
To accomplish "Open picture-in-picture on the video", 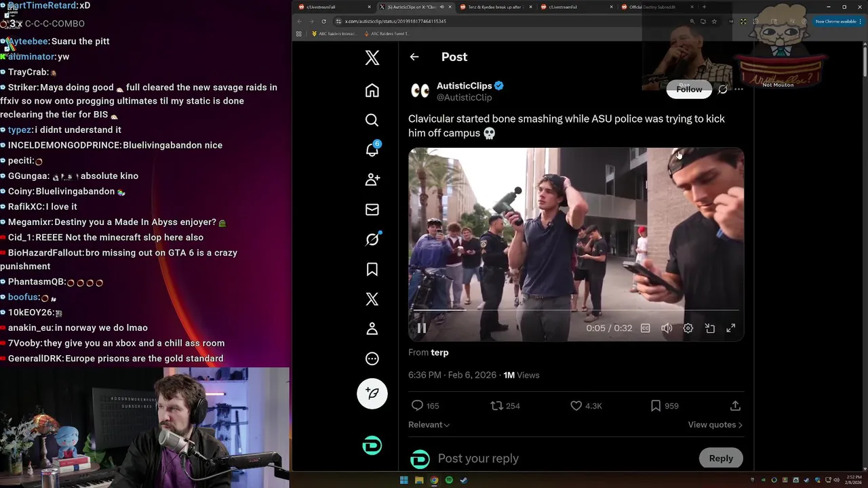I will click(x=710, y=328).
